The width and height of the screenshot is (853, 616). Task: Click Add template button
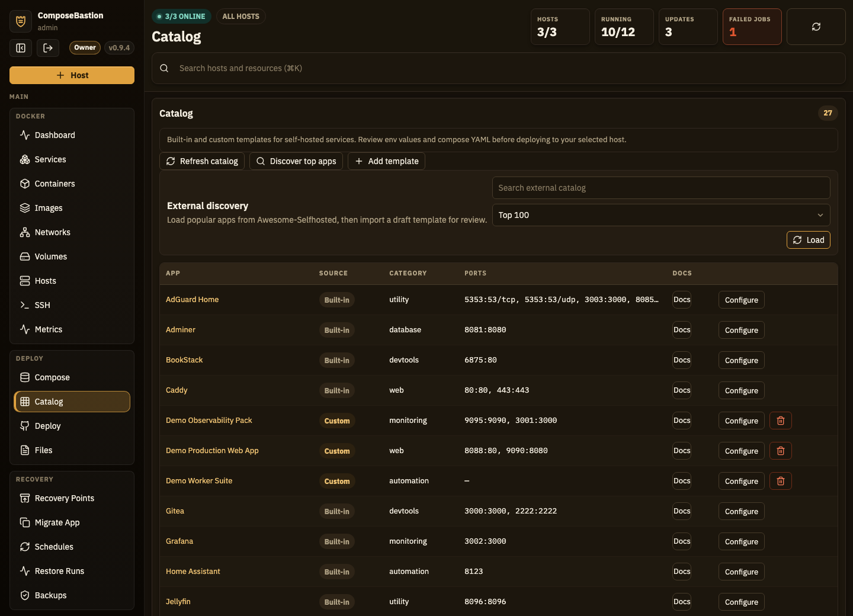(386, 161)
